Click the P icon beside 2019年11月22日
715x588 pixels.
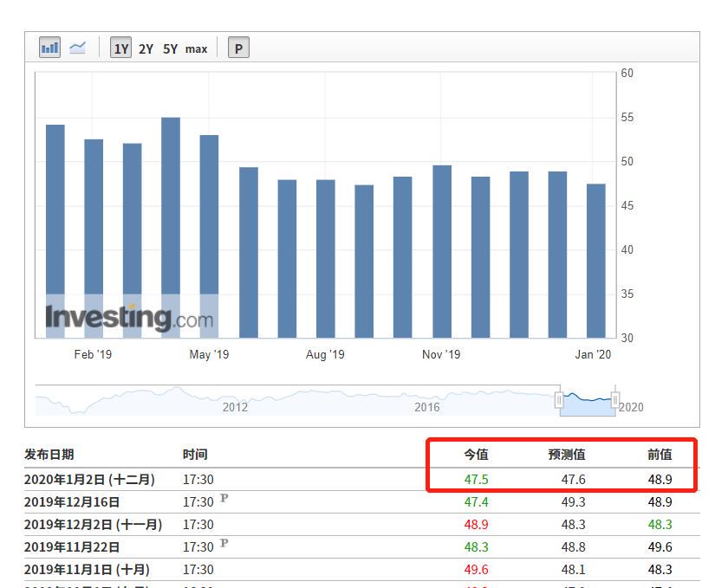224,544
